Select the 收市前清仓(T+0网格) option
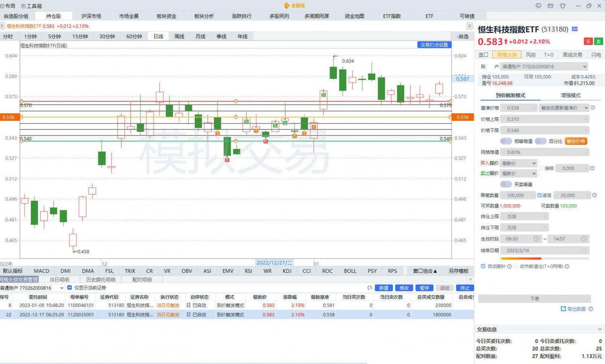The width and height of the screenshot is (605, 364). pos(516,266)
